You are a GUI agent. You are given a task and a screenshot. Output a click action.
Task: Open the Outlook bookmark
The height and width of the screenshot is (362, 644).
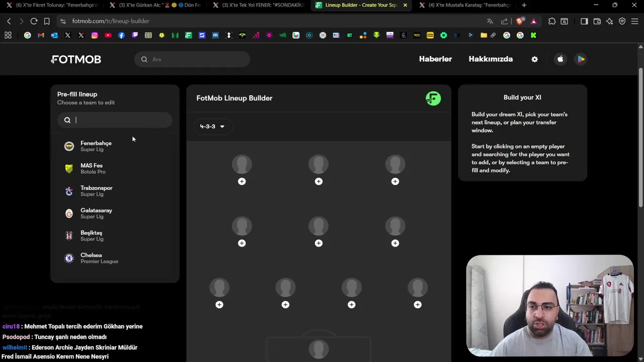coord(54,35)
